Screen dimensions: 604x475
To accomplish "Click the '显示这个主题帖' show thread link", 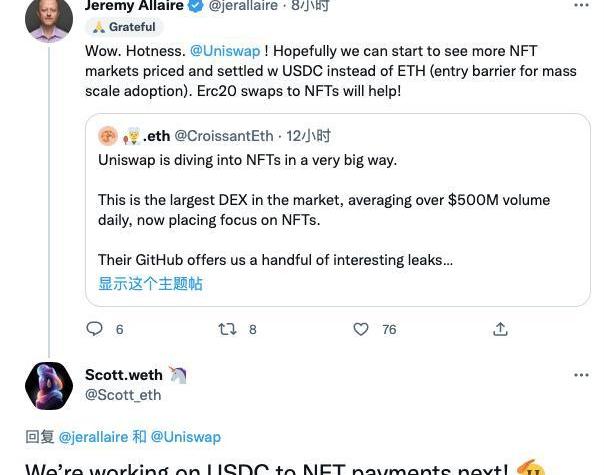I will coord(150,284).
